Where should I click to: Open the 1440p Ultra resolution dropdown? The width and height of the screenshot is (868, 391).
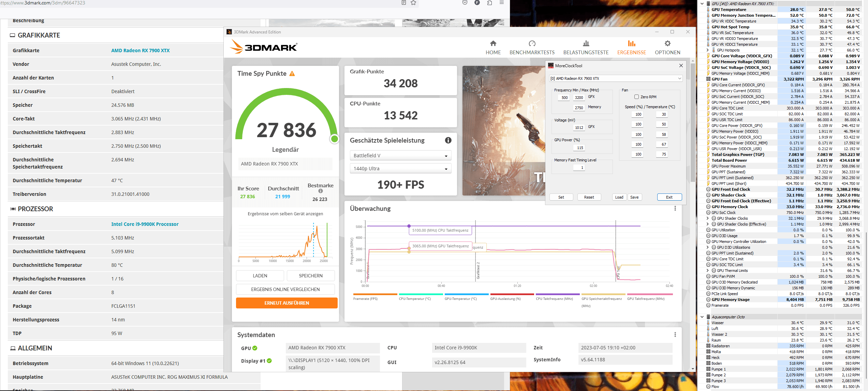400,169
